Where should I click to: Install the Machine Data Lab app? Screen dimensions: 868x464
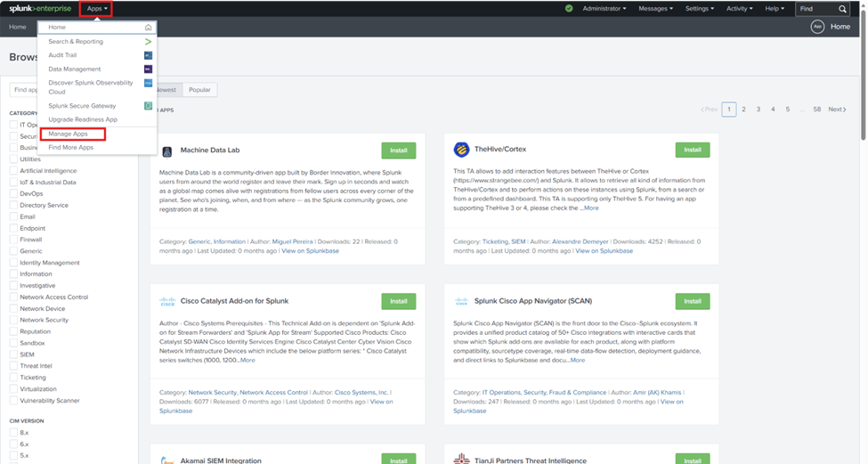399,151
